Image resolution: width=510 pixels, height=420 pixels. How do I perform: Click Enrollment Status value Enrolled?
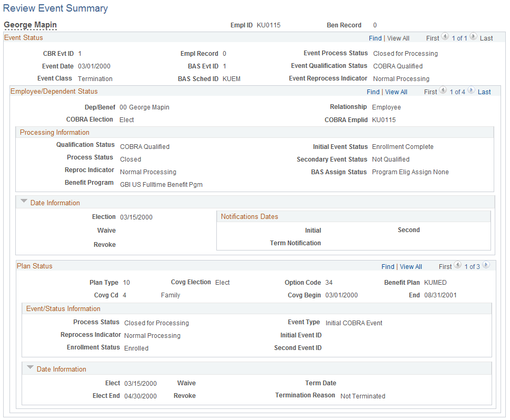136,348
